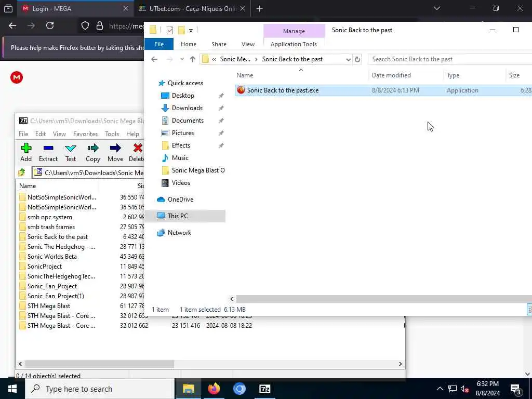The width and height of the screenshot is (532, 399).
Task: Click the taskbar Type here to search box
Action: click(100, 389)
